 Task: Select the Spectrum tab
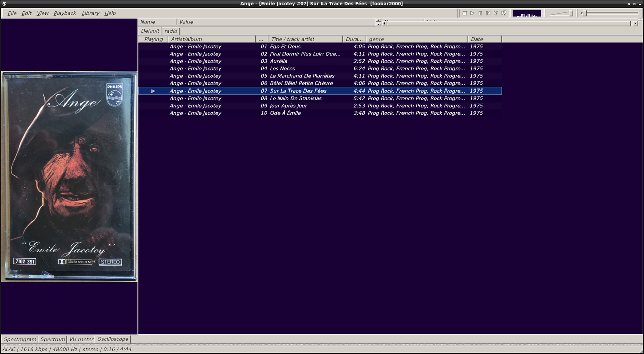click(x=53, y=339)
